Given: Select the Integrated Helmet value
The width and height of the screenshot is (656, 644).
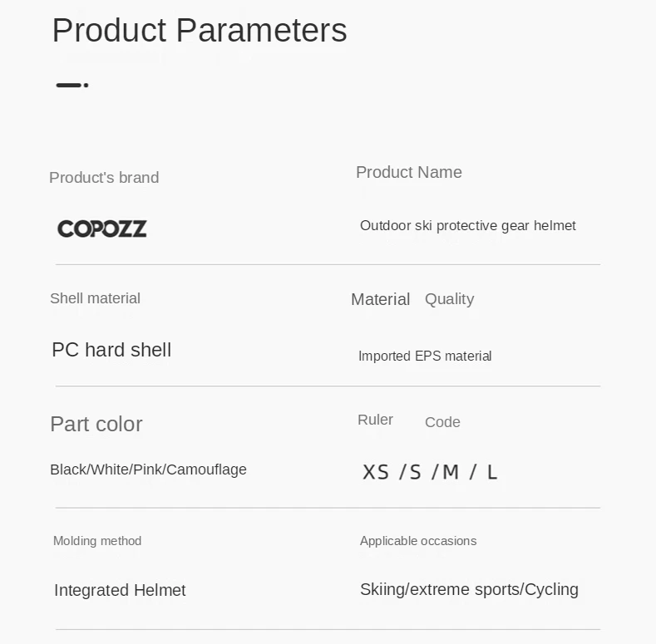Looking at the screenshot, I should pyautogui.click(x=120, y=591).
